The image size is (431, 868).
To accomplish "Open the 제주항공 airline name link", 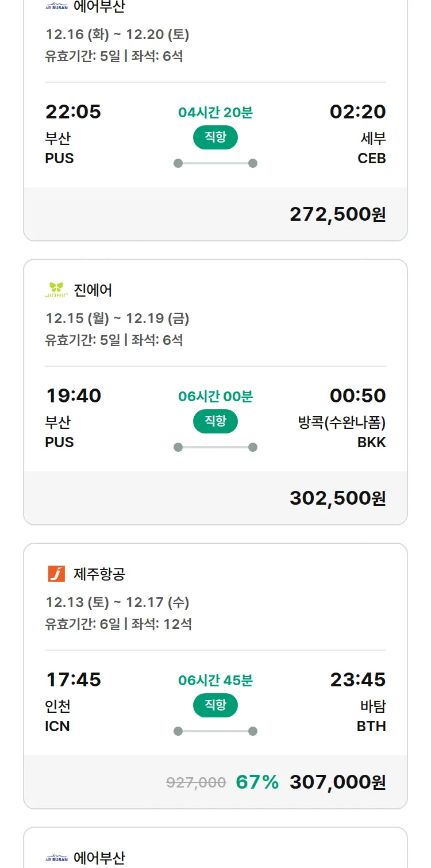I will [99, 574].
